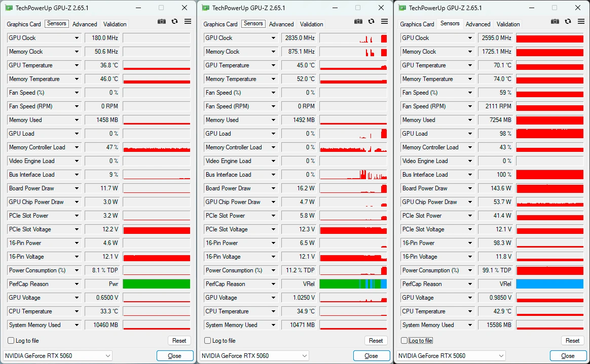Open the RTX 5060 GPU selector in the middle window
590x364 pixels.
[255, 356]
